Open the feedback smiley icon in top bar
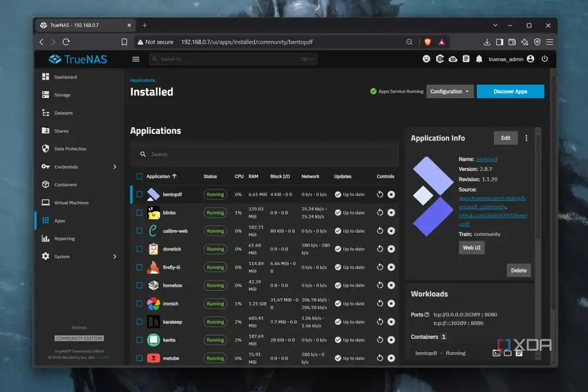The width and height of the screenshot is (588, 392). click(x=426, y=59)
